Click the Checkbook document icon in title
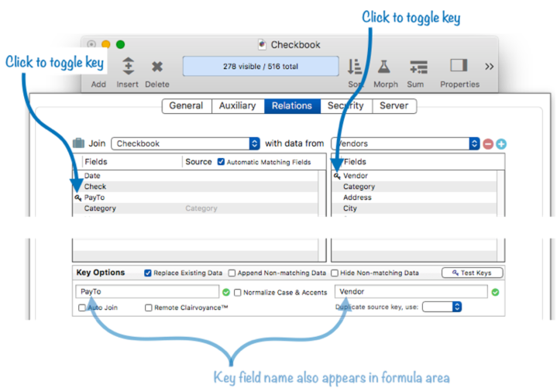Image resolution: width=557 pixels, height=392 pixels. pyautogui.click(x=262, y=44)
